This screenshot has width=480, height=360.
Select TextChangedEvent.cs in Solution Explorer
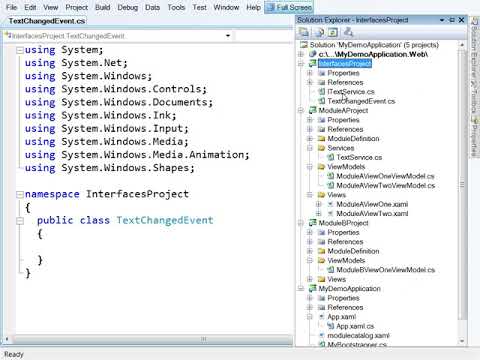[361, 101]
